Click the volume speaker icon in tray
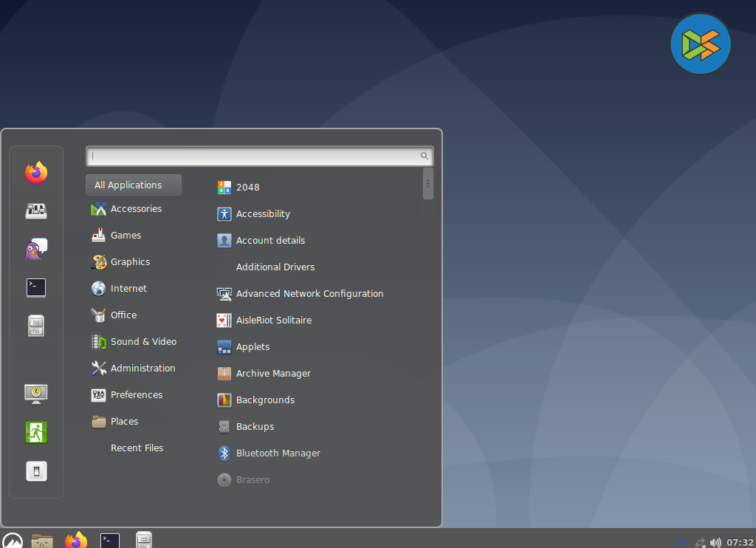756x548 pixels. click(x=715, y=543)
